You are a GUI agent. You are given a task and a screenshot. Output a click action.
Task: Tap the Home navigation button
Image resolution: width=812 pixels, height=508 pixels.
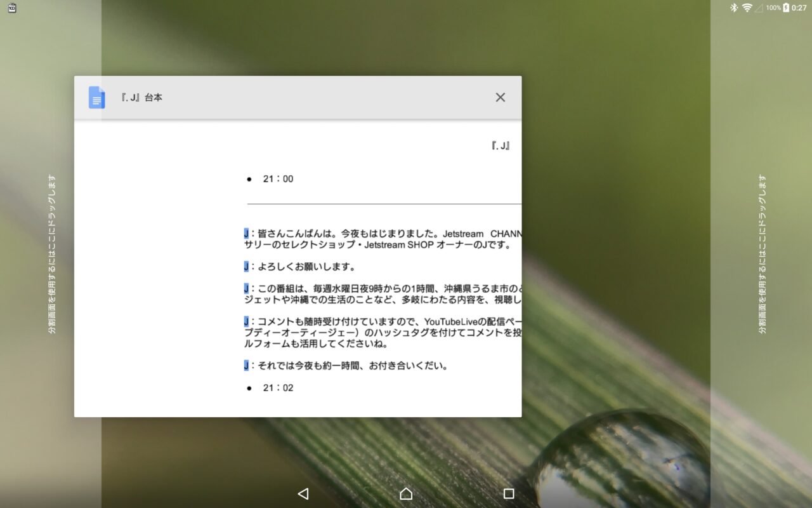[406, 493]
